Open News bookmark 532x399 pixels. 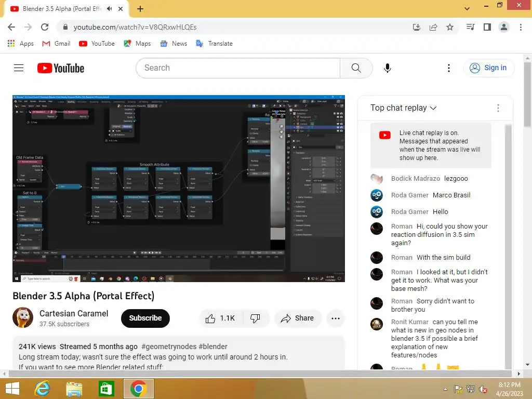click(x=174, y=44)
